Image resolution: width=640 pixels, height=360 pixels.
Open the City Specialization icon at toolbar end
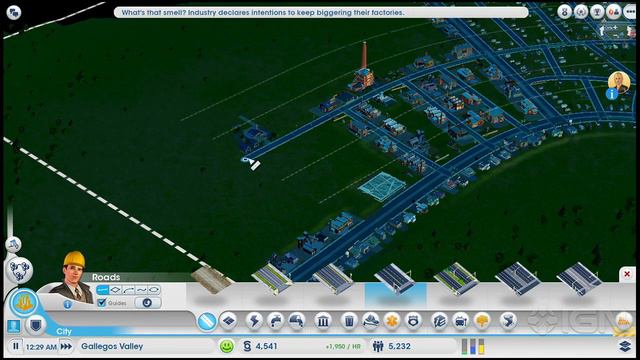pyautogui.click(x=624, y=321)
